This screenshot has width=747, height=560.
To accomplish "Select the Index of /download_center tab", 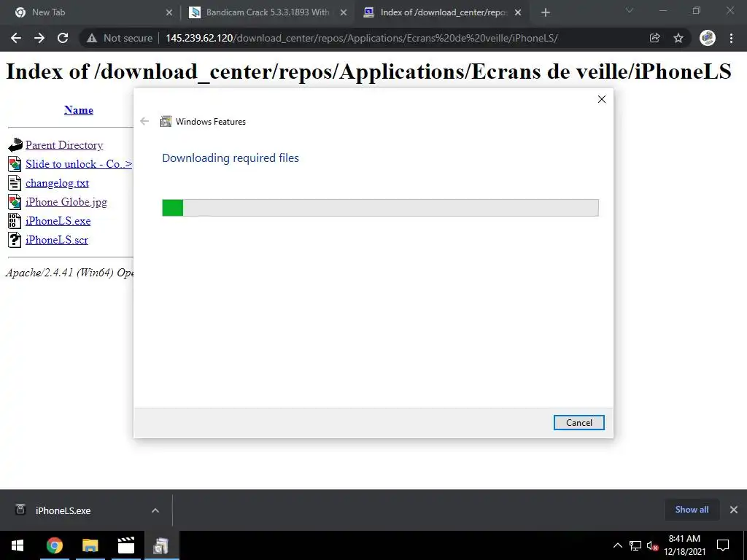I will pos(441,12).
